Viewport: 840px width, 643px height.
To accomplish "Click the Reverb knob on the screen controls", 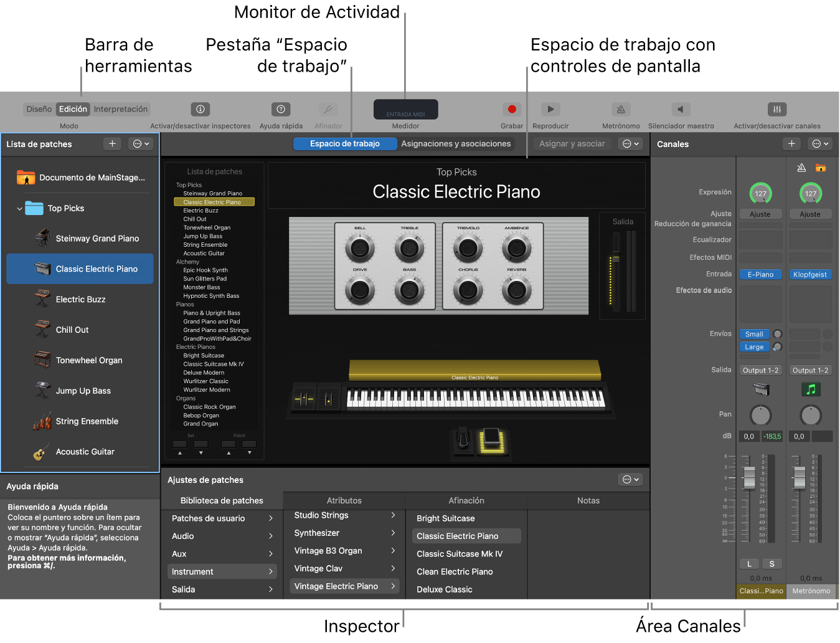I will (517, 290).
